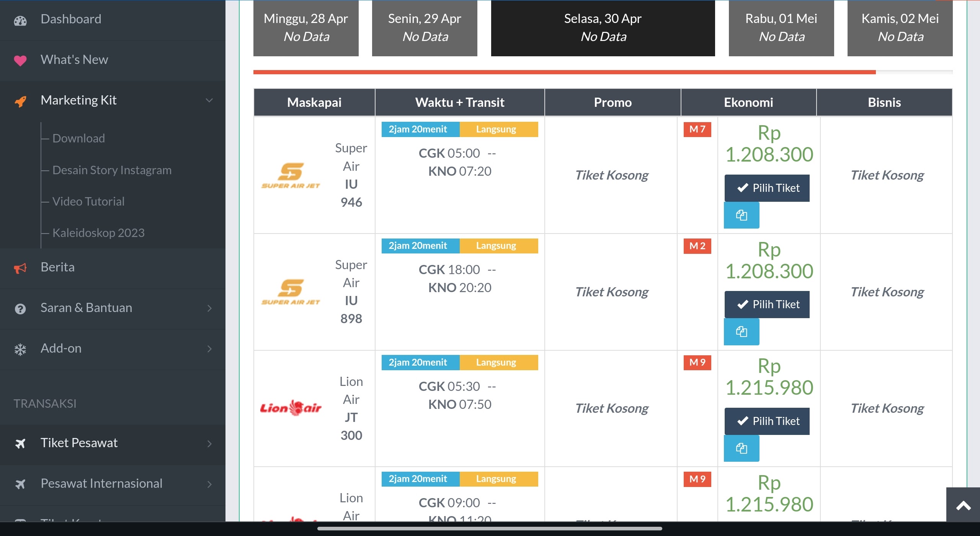Screen dimensions: 980x536
Task: Copy details of Super Air IU 898 flight
Action: click(741, 332)
